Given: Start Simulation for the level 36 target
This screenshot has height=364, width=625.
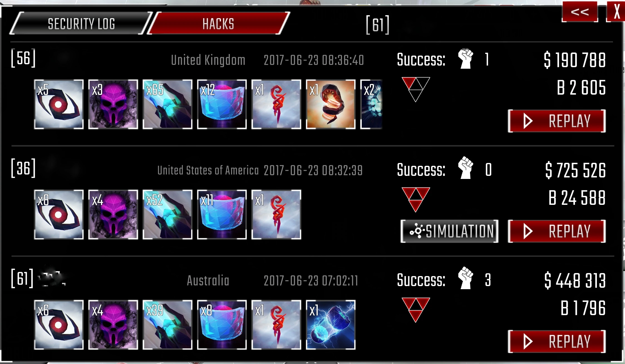Looking at the screenshot, I should [x=449, y=231].
